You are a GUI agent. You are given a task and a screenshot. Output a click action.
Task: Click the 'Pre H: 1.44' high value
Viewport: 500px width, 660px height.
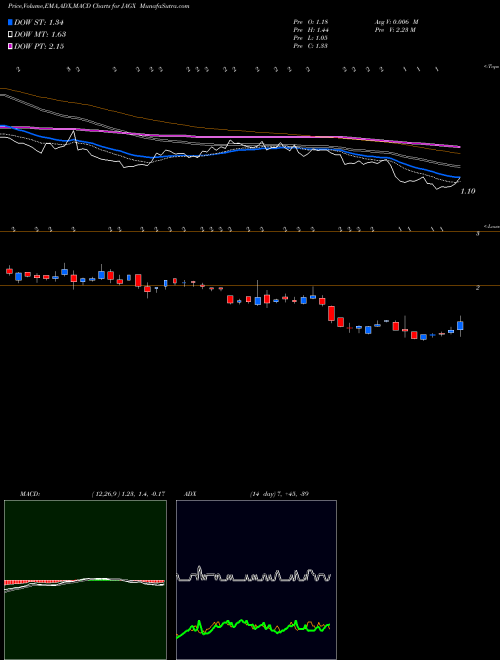311,30
